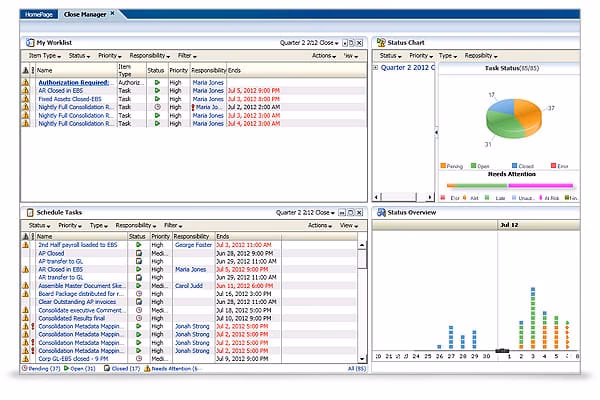Image resolution: width=600 pixels, height=400 pixels.
Task: Click the alert column header icon in Schedule Tasks
Action: [x=27, y=237]
